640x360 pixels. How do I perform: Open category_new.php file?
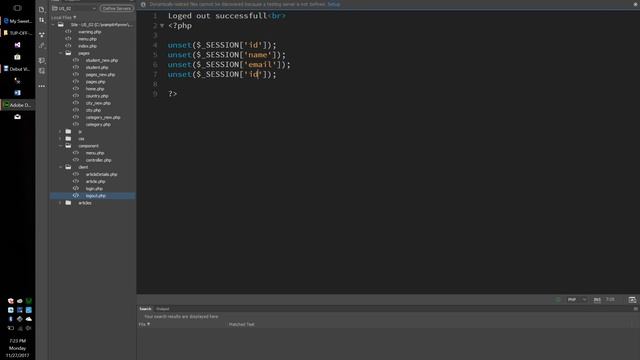coord(103,118)
